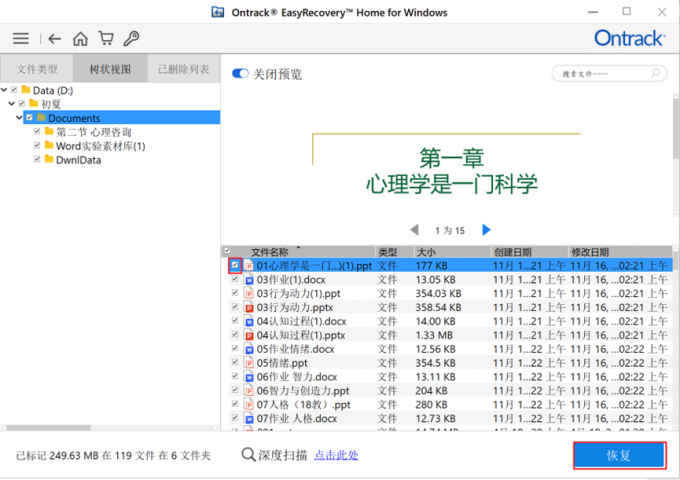
Task: Collapse the Data (D:) tree node
Action: 5,90
